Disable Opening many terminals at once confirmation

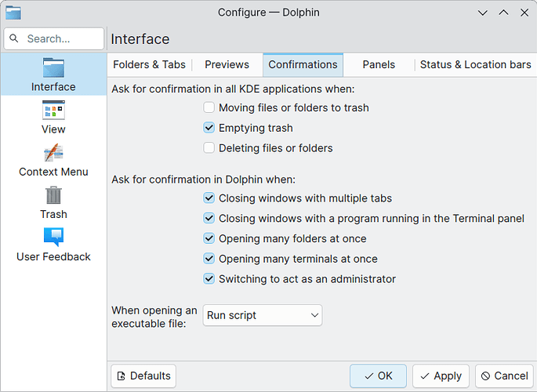coord(209,259)
